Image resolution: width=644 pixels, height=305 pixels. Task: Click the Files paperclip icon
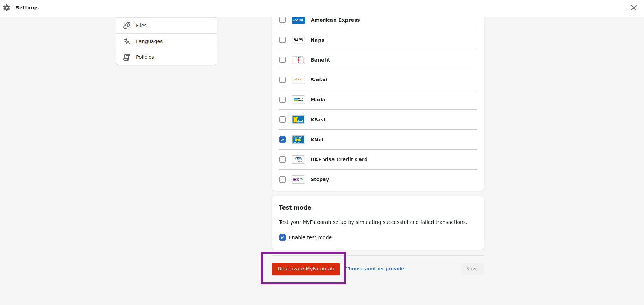(x=127, y=26)
